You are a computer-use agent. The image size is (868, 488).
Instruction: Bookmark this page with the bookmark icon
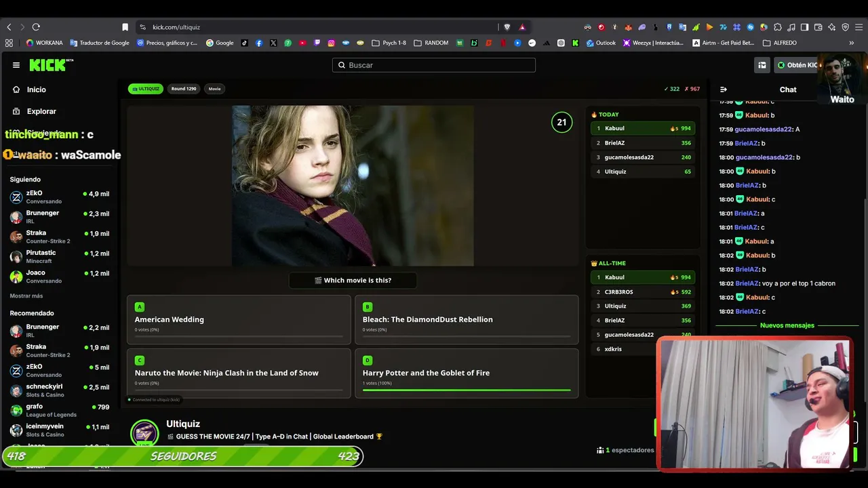pos(125,27)
